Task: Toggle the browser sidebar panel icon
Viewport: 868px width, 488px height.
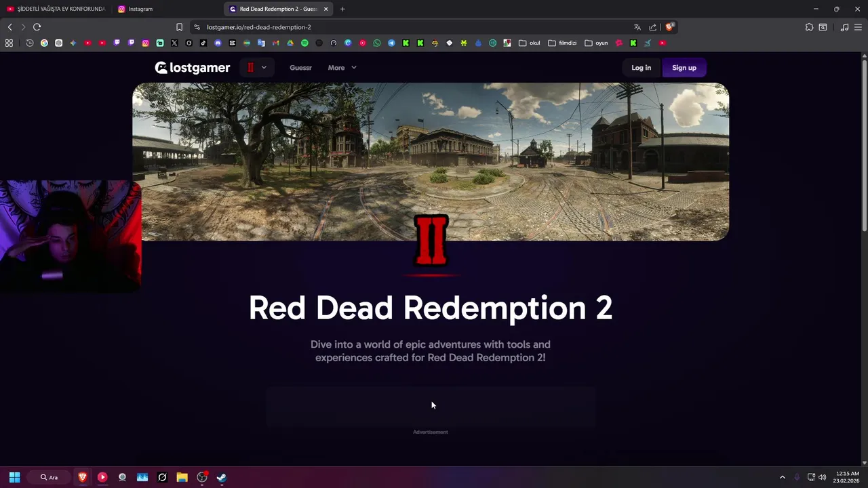Action: 823,27
